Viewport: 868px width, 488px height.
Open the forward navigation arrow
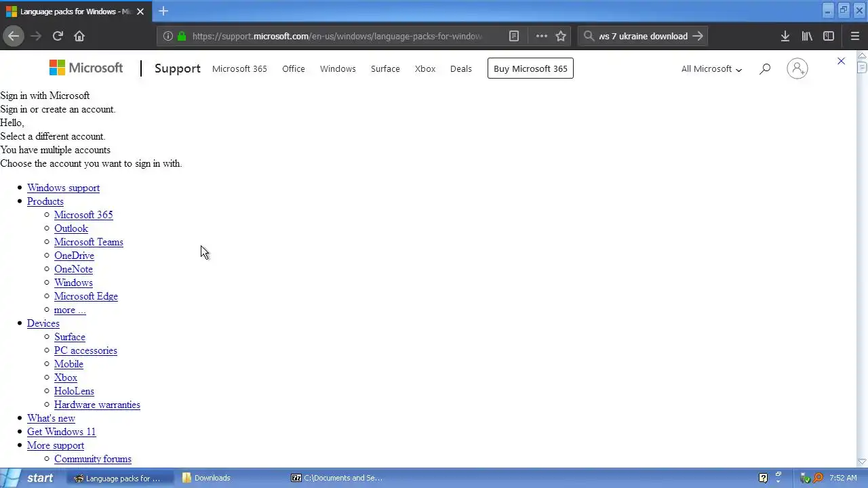pos(36,36)
